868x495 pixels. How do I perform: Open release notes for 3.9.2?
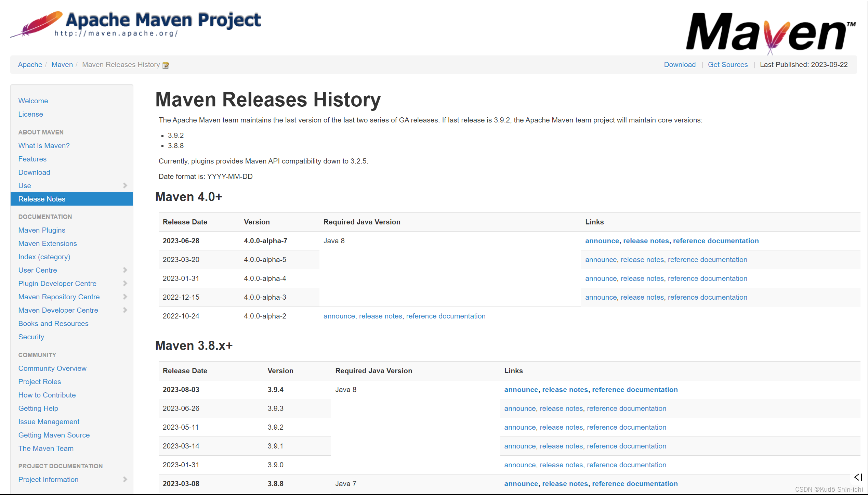pyautogui.click(x=561, y=427)
